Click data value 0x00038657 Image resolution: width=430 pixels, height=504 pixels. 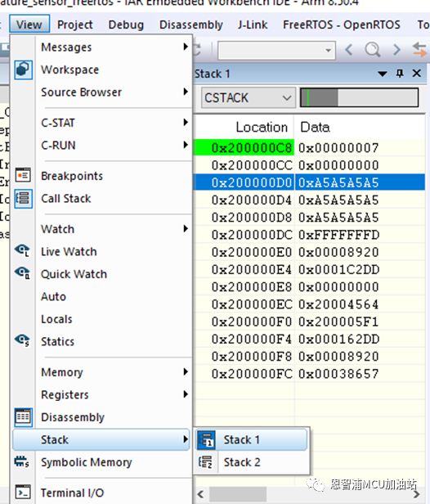coord(338,373)
